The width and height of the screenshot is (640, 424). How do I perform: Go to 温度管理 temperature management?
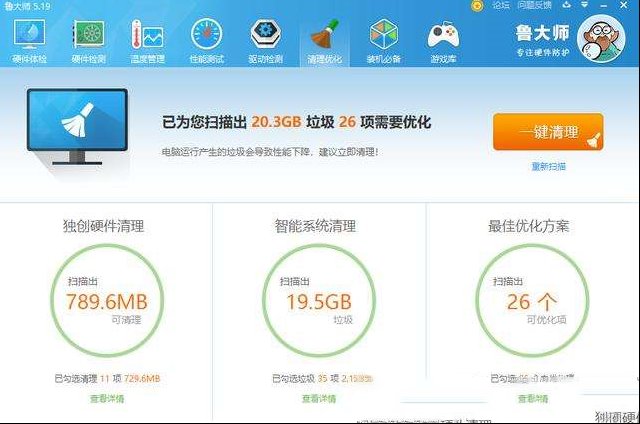147,41
